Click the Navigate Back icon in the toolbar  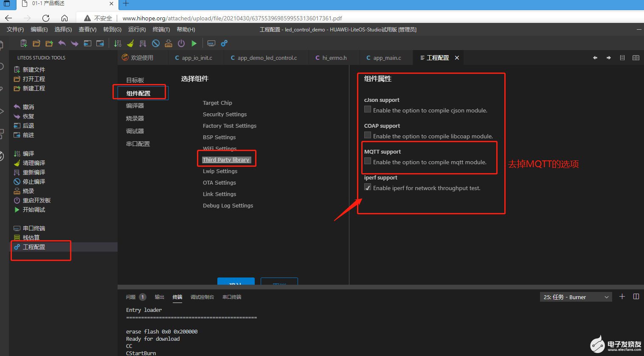tap(87, 43)
